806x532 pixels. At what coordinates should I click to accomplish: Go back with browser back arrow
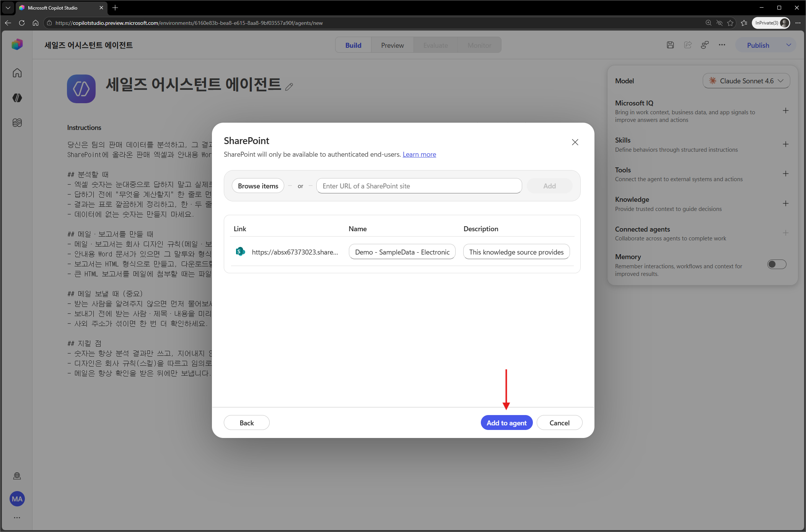tap(8, 23)
